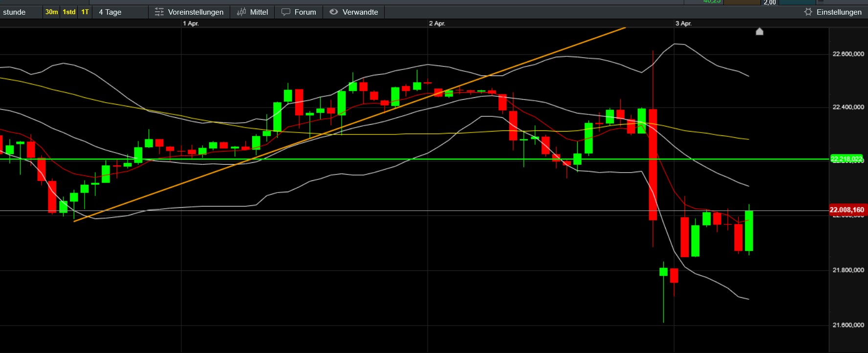Show Verwandte related instruments
The image size is (868, 353).
coord(354,12)
